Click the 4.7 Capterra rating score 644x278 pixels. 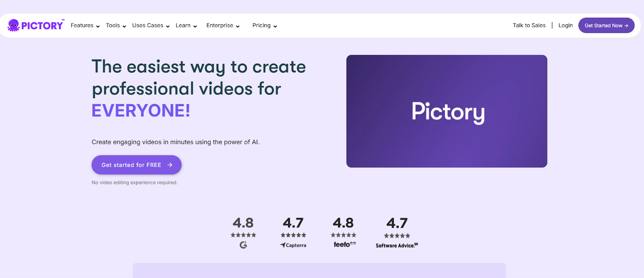tap(293, 223)
